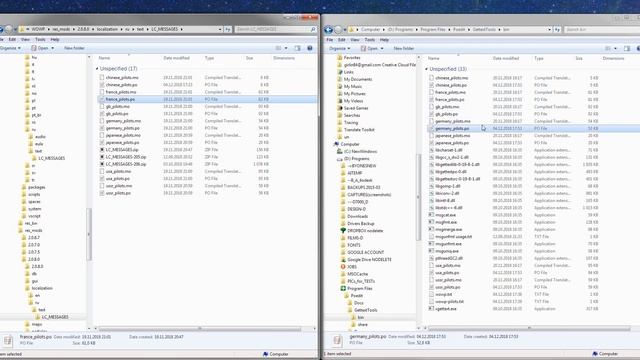Select msgfmt.exe application icon
This screenshot has height=360, width=640.
[x=431, y=222]
